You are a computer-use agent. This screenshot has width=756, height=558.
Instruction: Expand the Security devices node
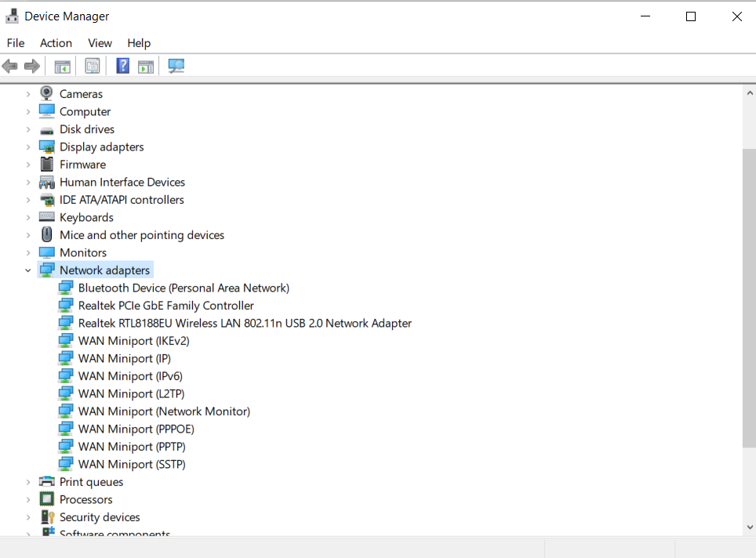click(28, 517)
